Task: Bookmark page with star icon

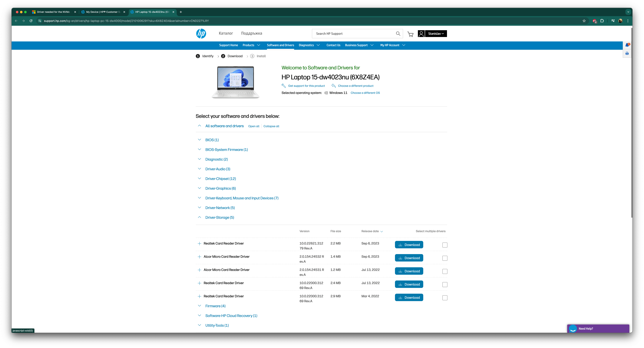Action: coord(584,21)
